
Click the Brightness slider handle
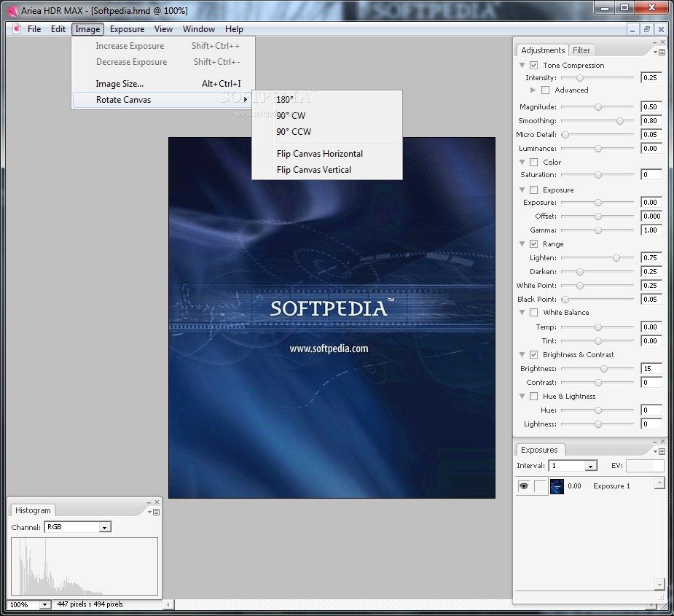[604, 369]
